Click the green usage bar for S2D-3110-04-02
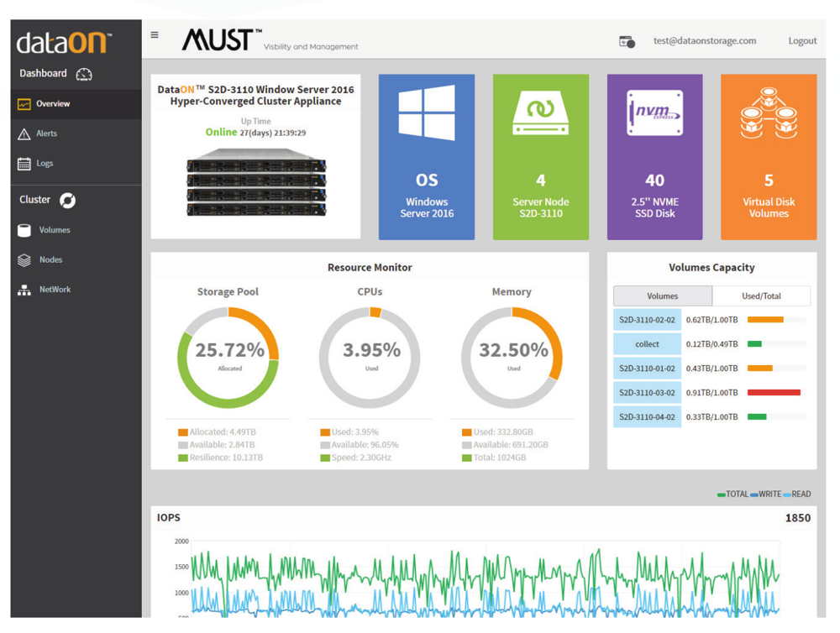Screen dimensions: 840x633 (757, 416)
